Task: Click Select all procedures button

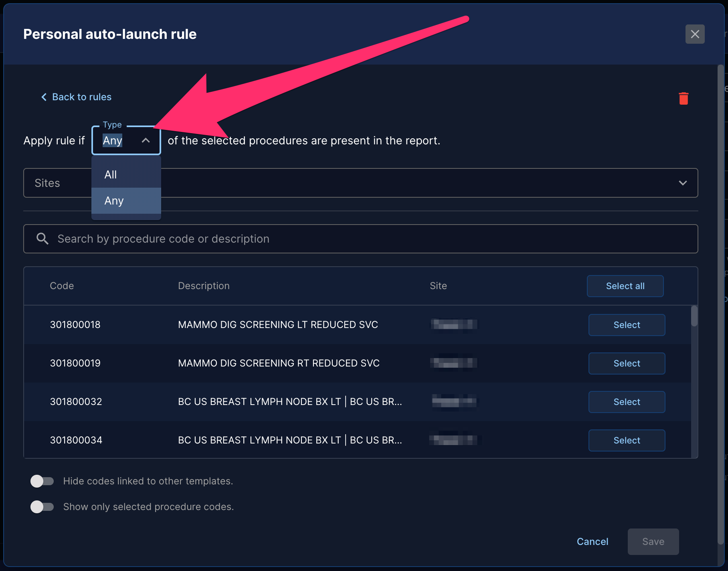Action: (625, 286)
